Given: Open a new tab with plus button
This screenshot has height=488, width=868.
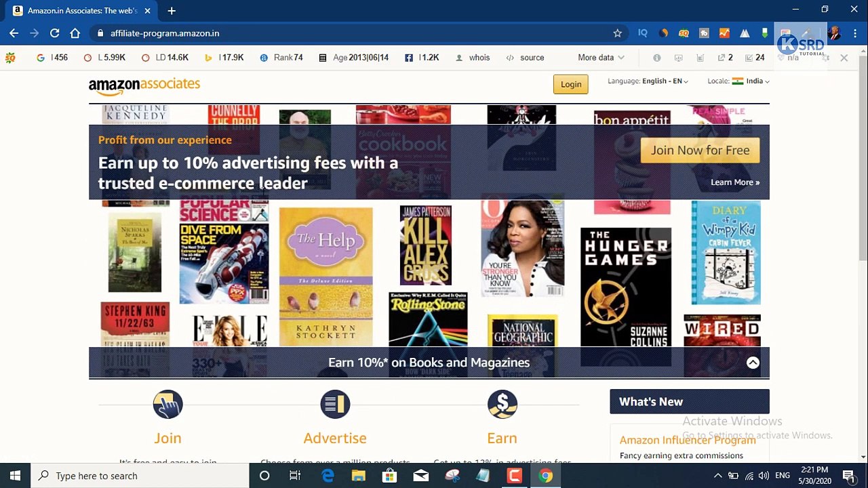Looking at the screenshot, I should [x=172, y=11].
